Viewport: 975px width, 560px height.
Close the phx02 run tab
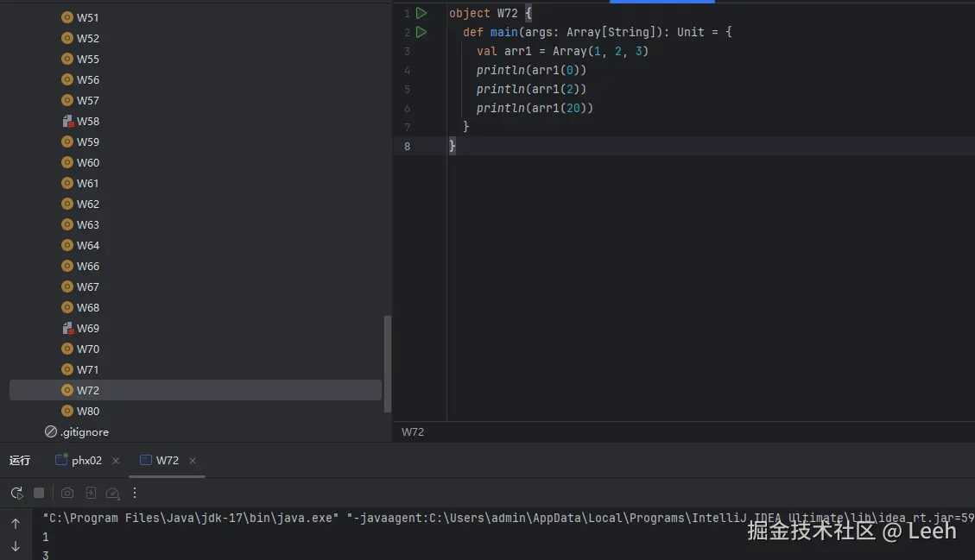(116, 461)
